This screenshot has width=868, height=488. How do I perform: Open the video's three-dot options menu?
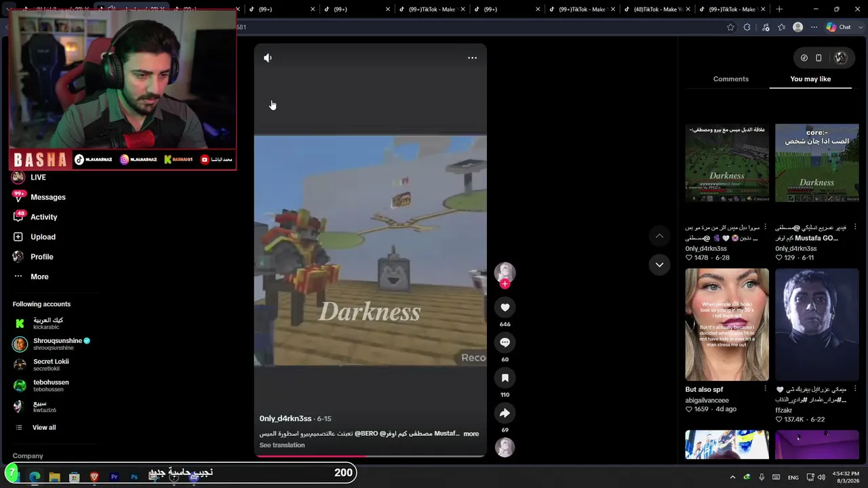(472, 58)
